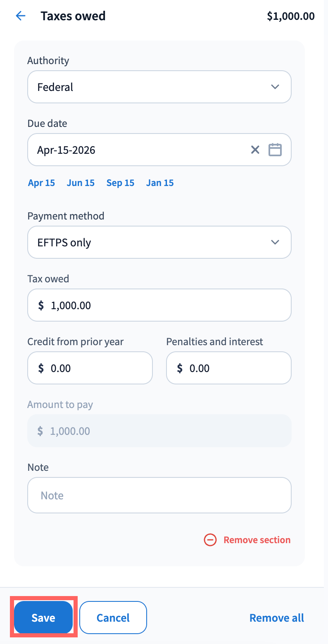Open the Payment method dropdown

tap(159, 242)
